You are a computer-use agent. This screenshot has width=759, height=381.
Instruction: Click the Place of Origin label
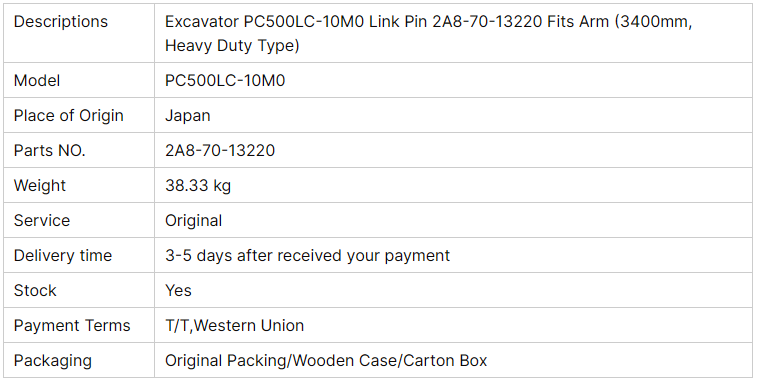(69, 116)
